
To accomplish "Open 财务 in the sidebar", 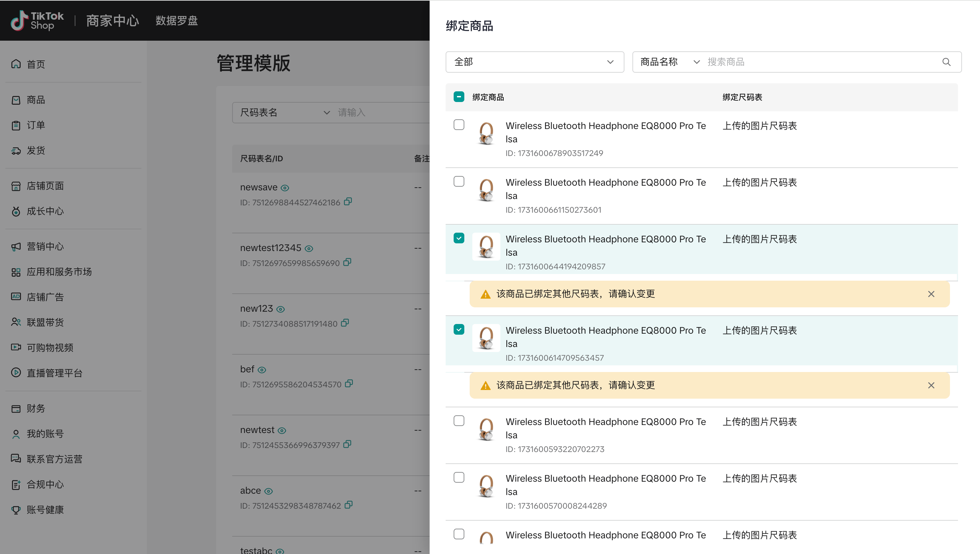I will [36, 408].
